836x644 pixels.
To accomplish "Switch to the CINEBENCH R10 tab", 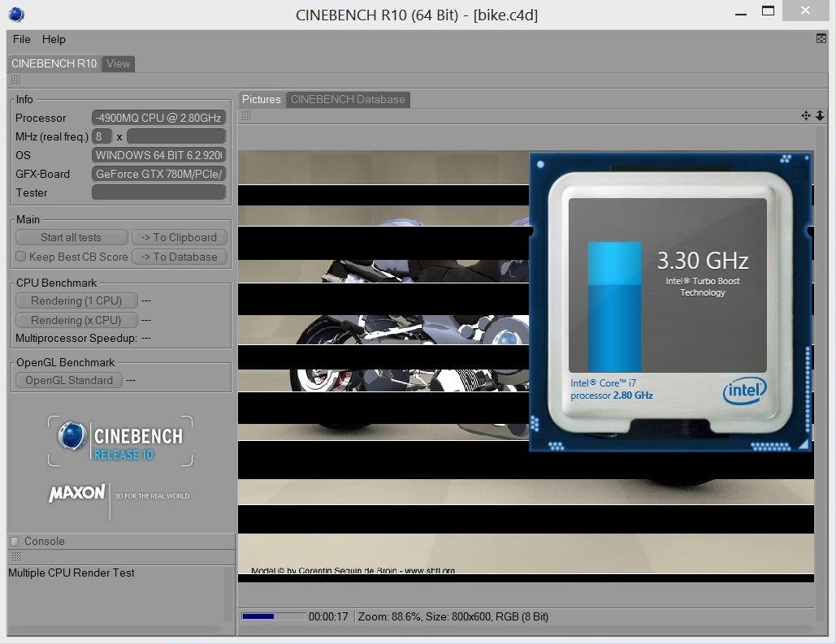I will pos(54,63).
